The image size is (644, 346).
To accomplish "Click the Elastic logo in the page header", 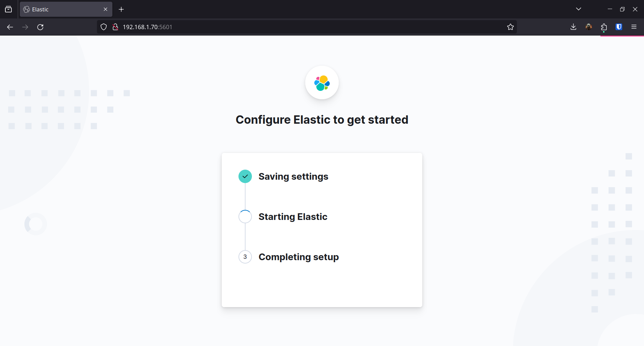I will 322,83.
